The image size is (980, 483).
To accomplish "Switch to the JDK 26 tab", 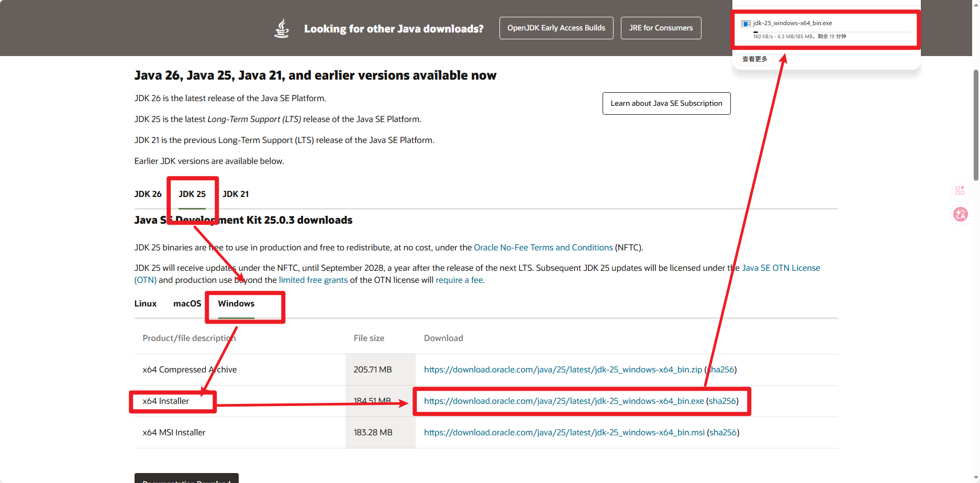I will (148, 194).
